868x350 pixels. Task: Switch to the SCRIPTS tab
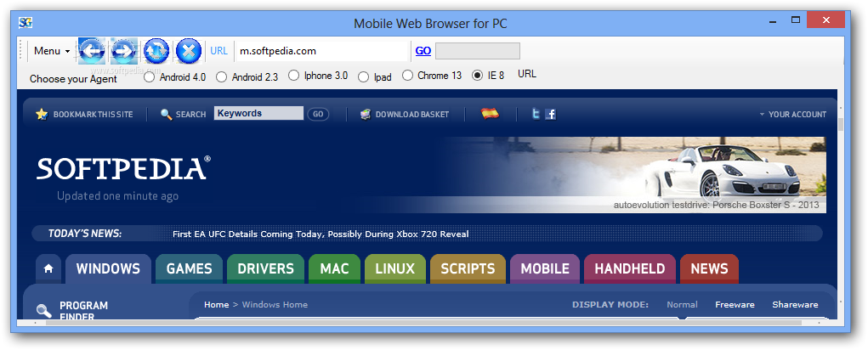tap(468, 268)
